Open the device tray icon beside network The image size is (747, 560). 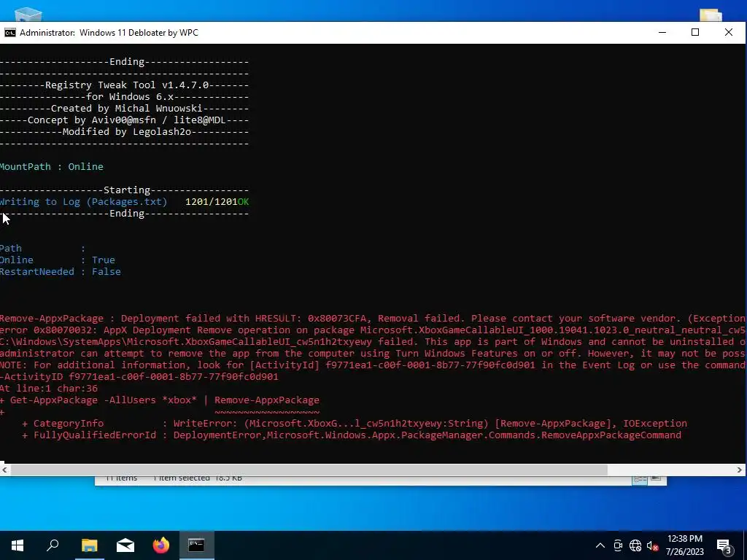[618, 545]
